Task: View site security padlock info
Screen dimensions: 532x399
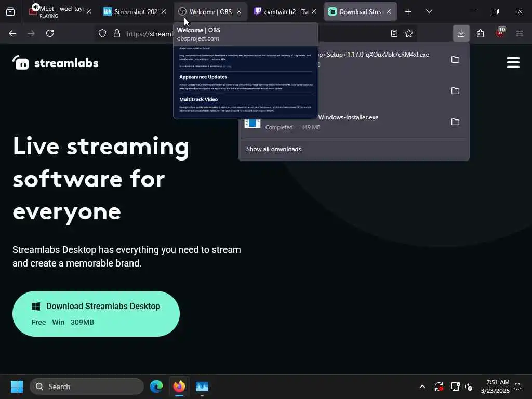Action: (x=117, y=33)
